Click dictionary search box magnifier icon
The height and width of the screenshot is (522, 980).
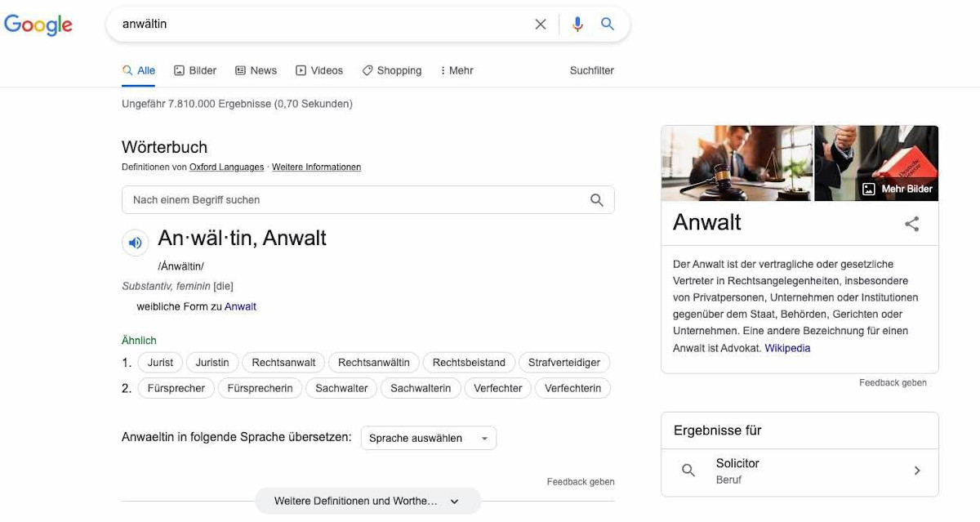[597, 200]
